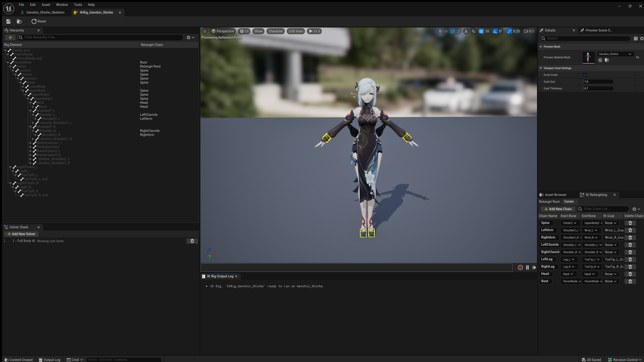
Task: Click the Save asset icon
Action: click(x=8, y=21)
